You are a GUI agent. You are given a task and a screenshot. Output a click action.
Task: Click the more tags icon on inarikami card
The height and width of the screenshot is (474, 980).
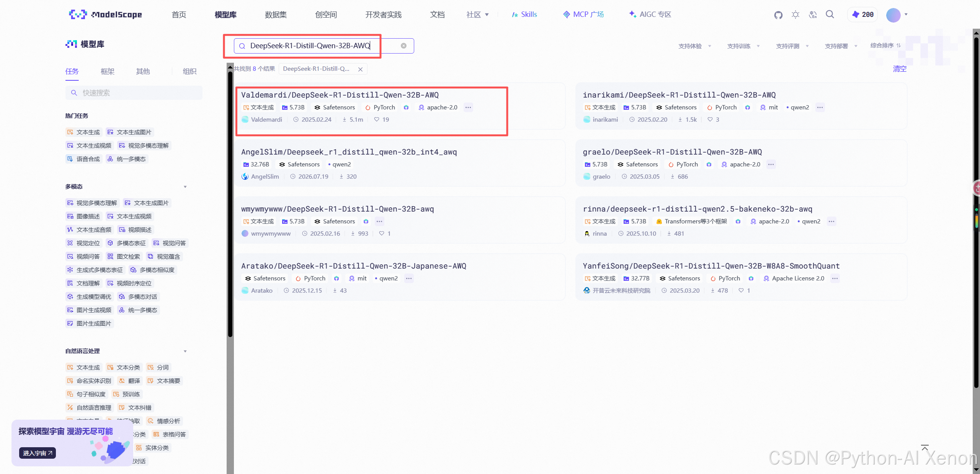820,108
